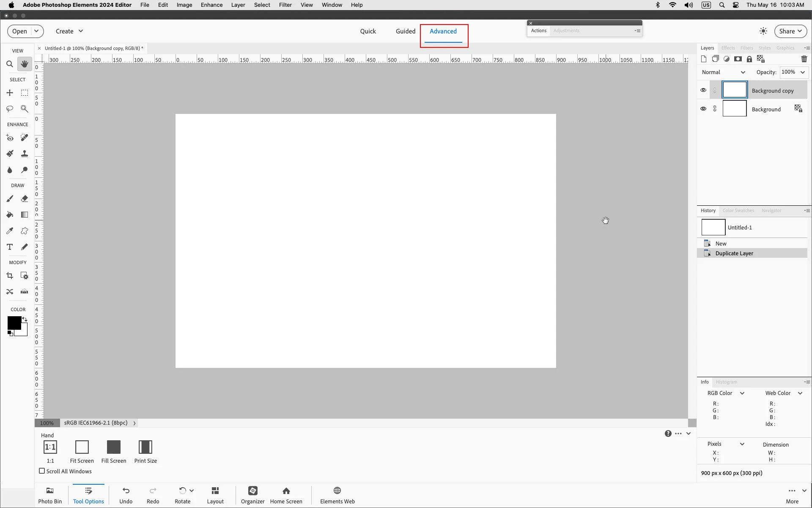Click the Fit Screen button

82,451
